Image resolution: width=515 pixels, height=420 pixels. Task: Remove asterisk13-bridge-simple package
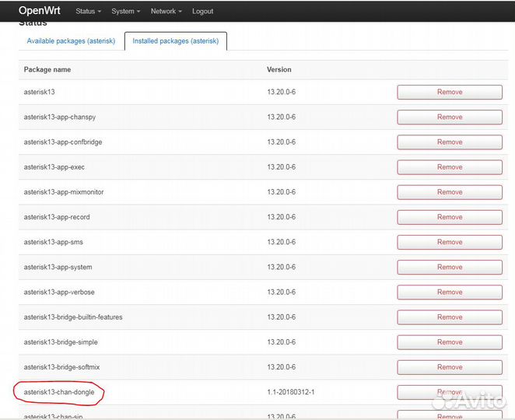450,342
